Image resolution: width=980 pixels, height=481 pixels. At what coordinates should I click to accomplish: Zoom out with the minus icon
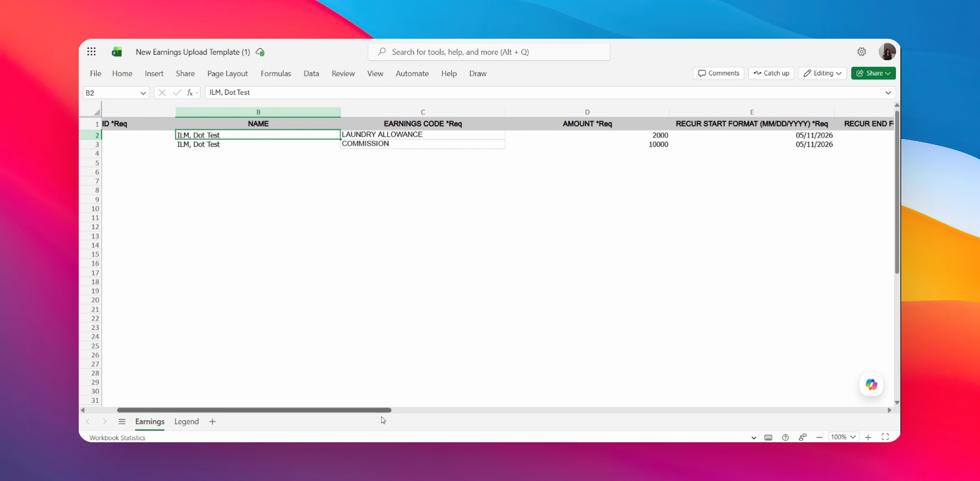click(x=819, y=437)
